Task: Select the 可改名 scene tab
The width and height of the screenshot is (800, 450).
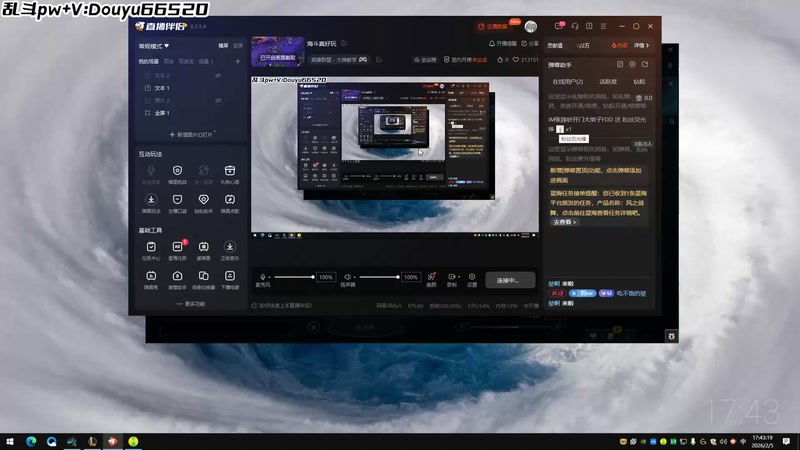Action: 186,61
